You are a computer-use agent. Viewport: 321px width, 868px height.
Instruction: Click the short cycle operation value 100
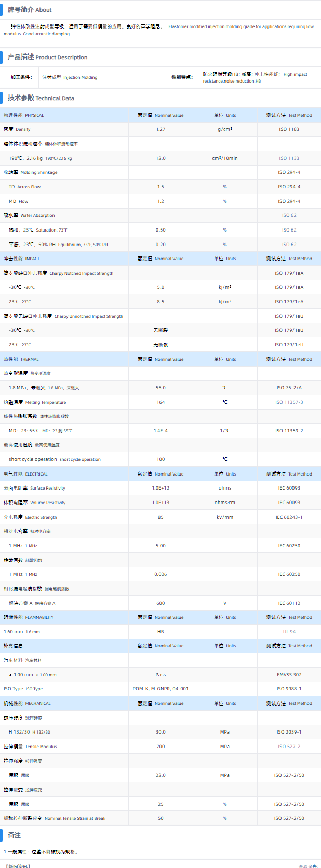[160, 459]
